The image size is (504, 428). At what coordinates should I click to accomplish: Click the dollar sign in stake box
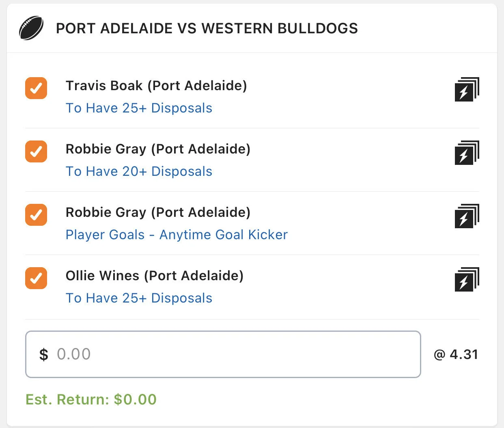[x=44, y=355]
